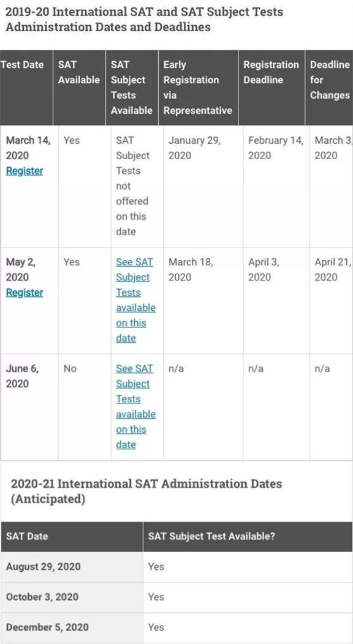This screenshot has width=353, height=644.
Task: Select the March 18, 2020 early registration cell
Action: pyautogui.click(x=203, y=301)
